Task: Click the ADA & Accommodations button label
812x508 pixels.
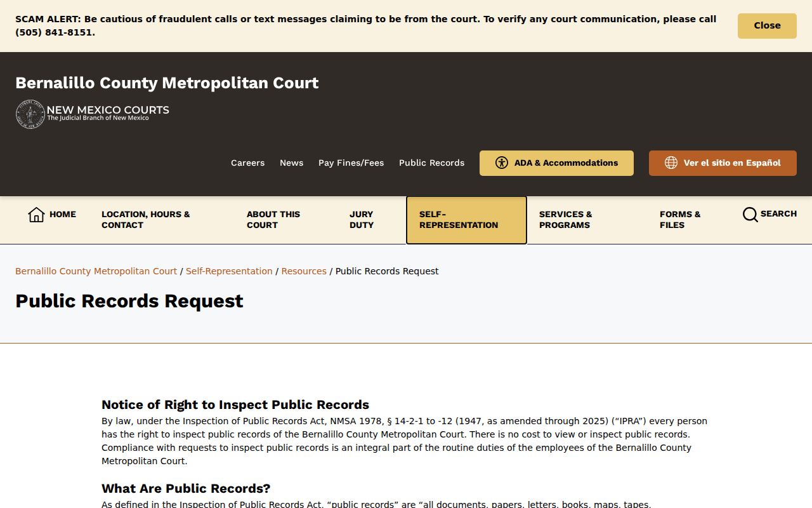Action: click(566, 163)
